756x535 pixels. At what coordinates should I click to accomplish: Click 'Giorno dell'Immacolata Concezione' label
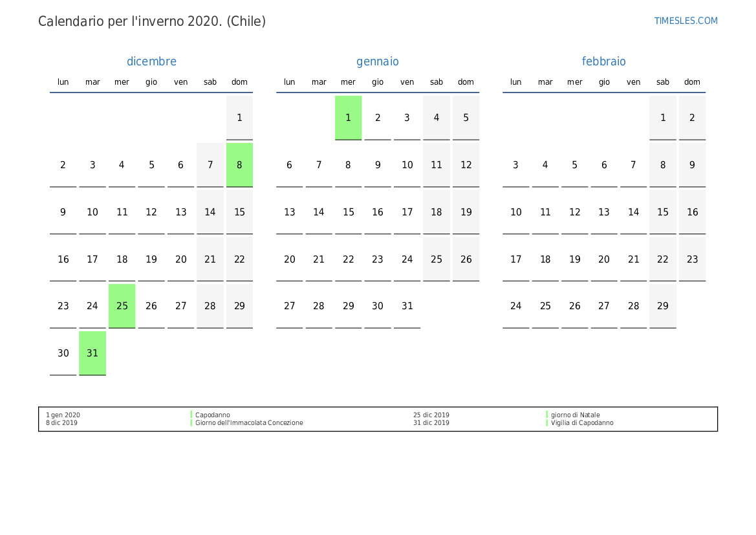point(249,422)
